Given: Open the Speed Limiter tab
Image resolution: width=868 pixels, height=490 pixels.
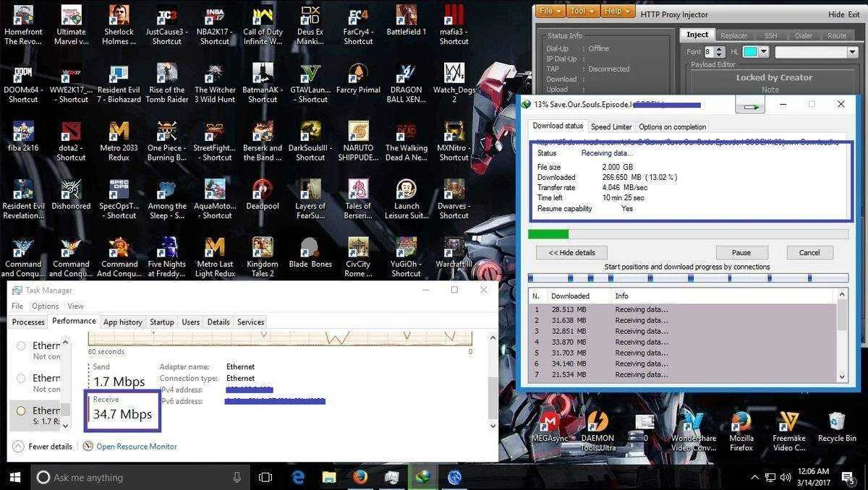Looking at the screenshot, I should pos(611,126).
